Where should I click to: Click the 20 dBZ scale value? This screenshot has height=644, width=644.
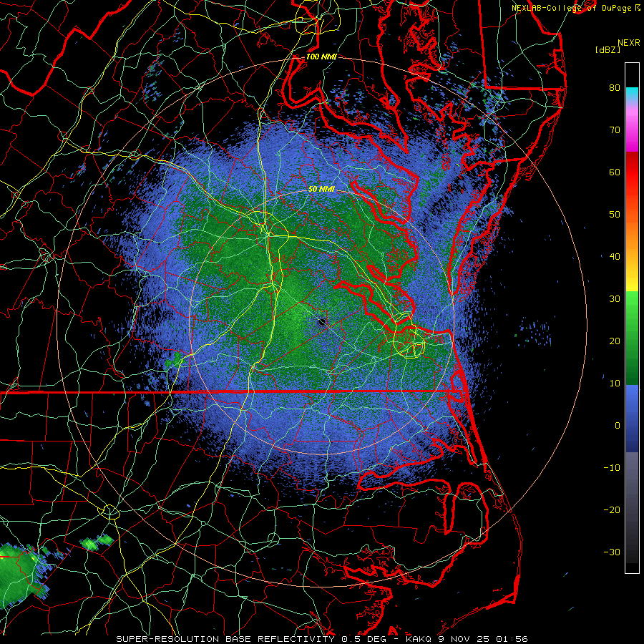pos(615,341)
